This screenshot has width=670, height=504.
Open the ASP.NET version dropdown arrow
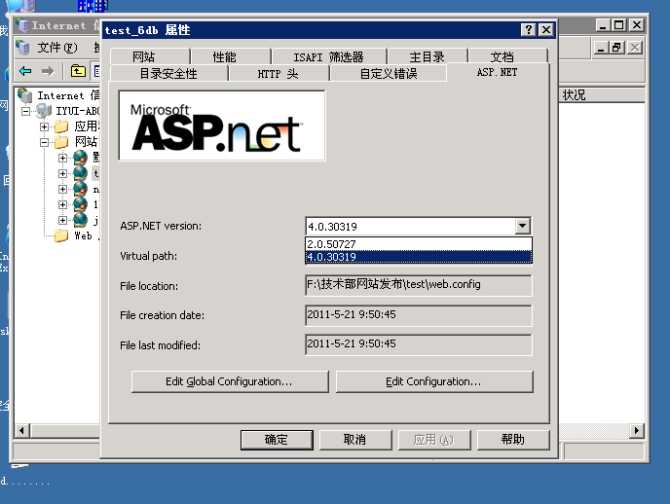click(x=523, y=226)
